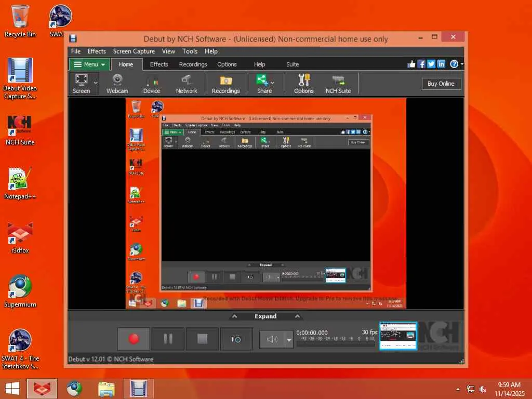Click the speaker audio button

pyautogui.click(x=272, y=339)
